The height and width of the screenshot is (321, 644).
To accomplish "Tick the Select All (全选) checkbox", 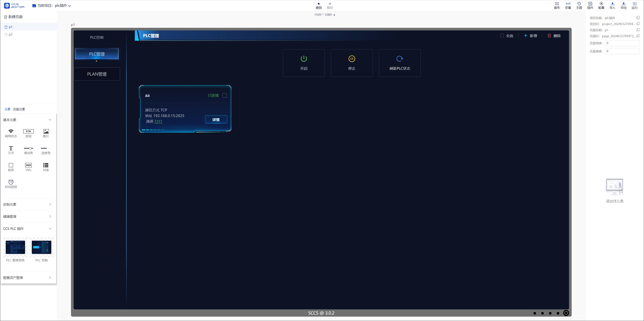I will (502, 36).
